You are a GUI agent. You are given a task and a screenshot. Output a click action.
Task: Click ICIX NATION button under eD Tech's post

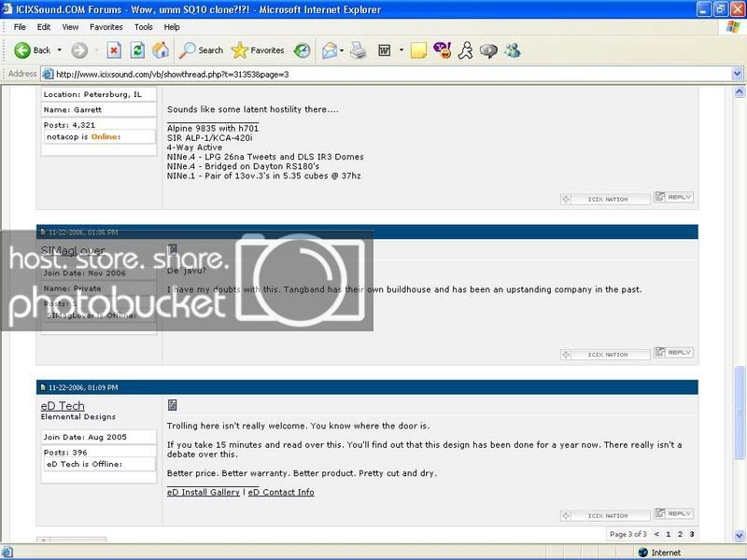click(x=605, y=516)
